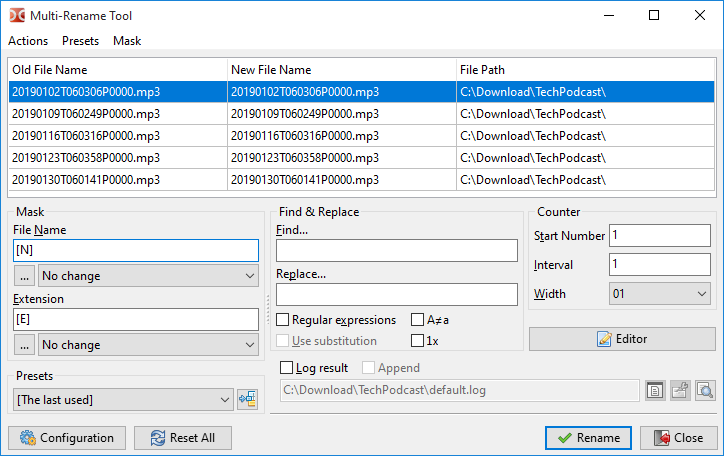Click the preset management icon beside Presets dropdown

[248, 400]
